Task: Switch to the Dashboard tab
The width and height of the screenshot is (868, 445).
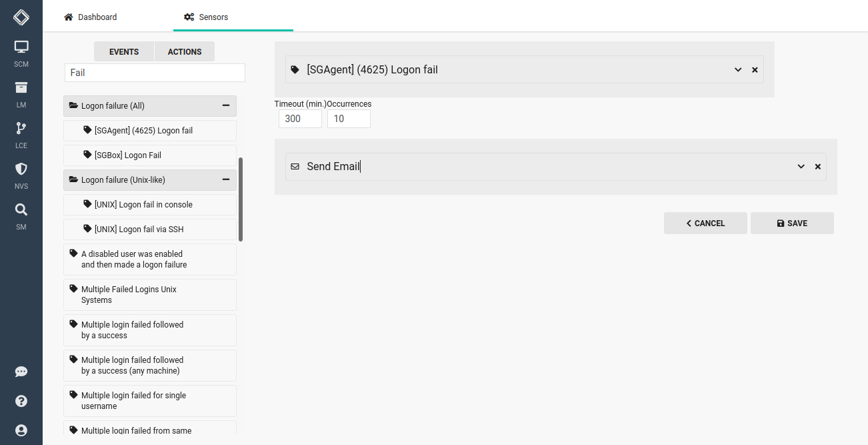Action: coord(90,17)
